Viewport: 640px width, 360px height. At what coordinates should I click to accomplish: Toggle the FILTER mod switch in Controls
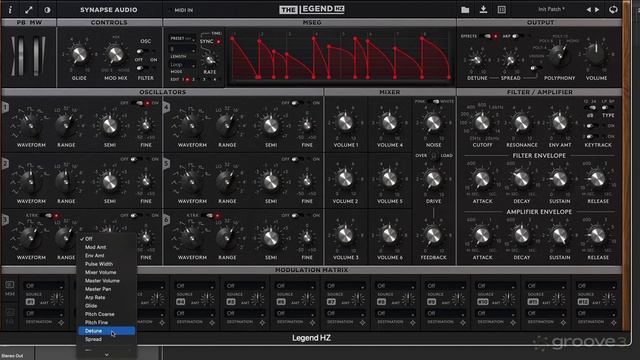coord(142,68)
